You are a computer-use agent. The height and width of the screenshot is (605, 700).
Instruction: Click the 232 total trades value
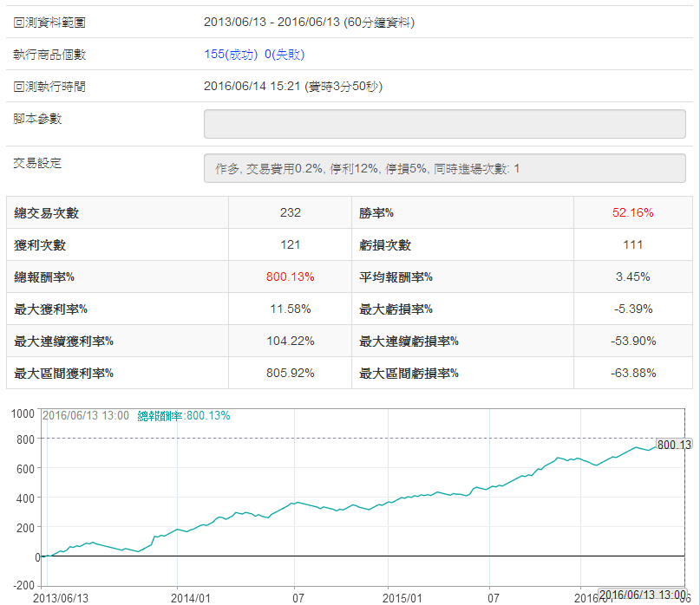(291, 213)
